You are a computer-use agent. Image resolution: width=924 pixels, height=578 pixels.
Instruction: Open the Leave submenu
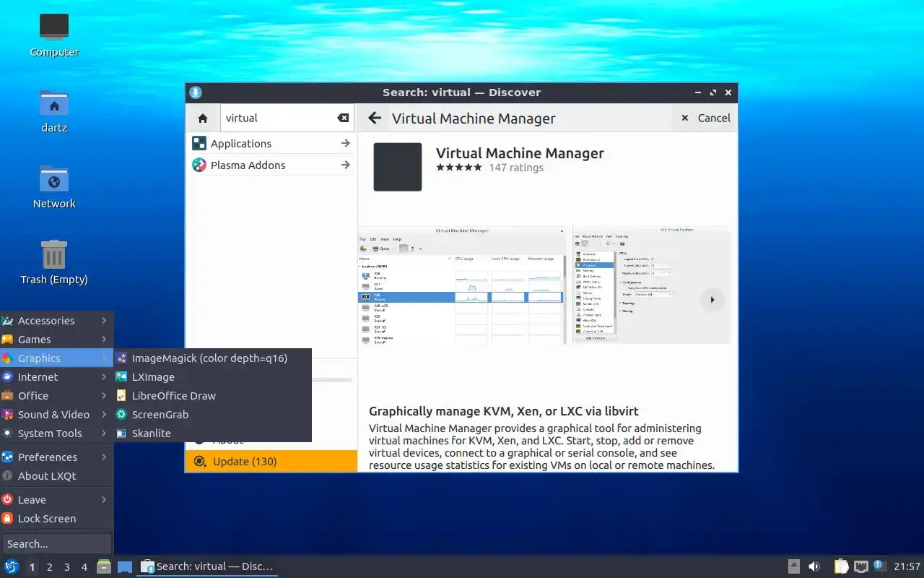[56, 500]
